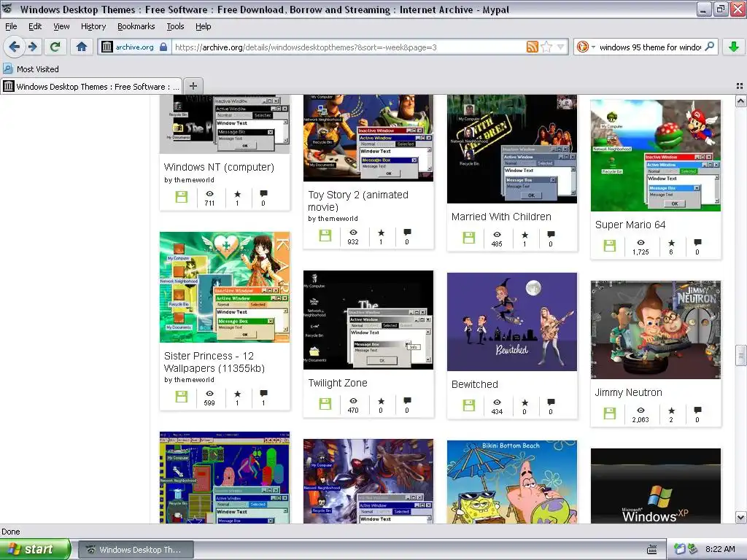Open the Windows Start button

point(35,549)
